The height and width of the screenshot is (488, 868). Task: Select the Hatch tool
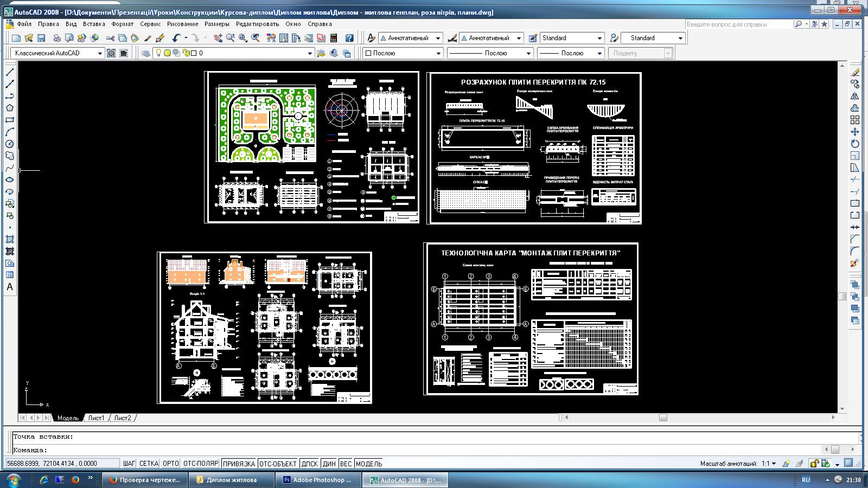point(10,239)
